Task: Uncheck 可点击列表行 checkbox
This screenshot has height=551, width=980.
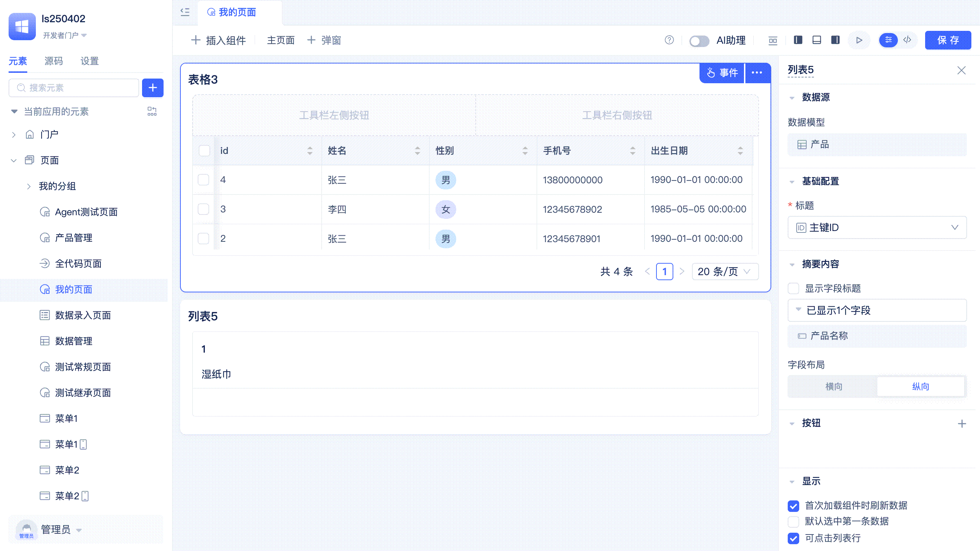Action: (x=793, y=538)
